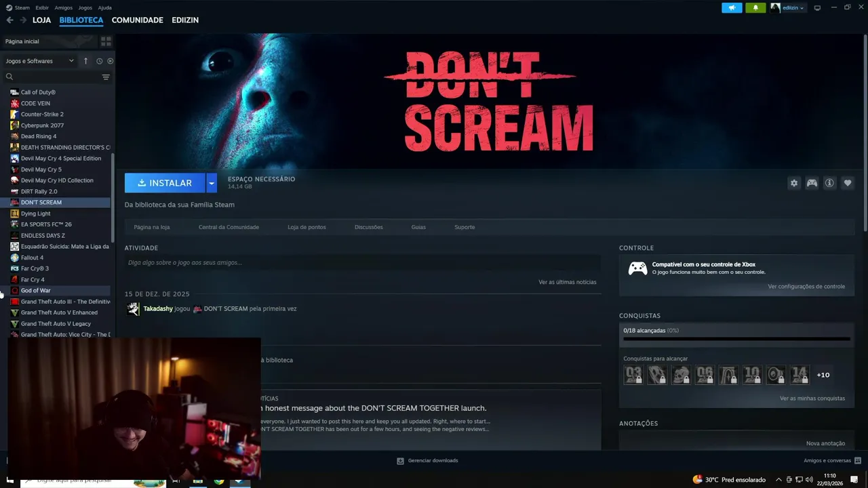Open the Jogos menu
868x488 pixels.
85,7
